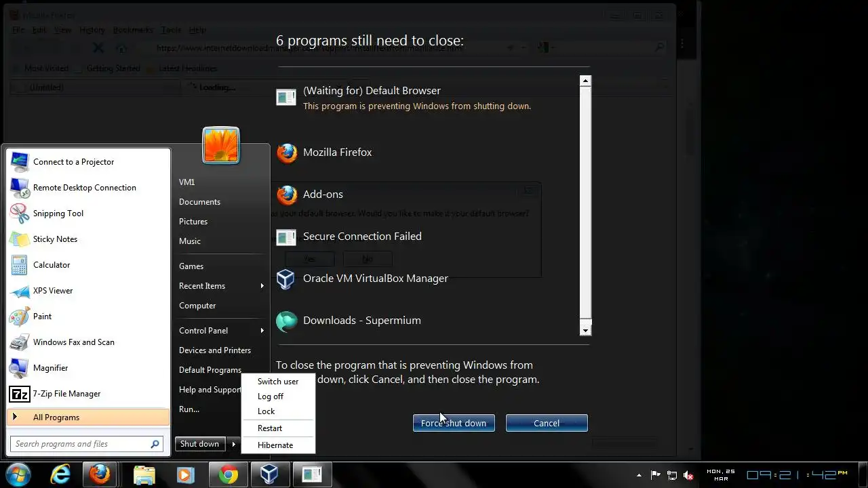Click Force shut down button

(454, 423)
